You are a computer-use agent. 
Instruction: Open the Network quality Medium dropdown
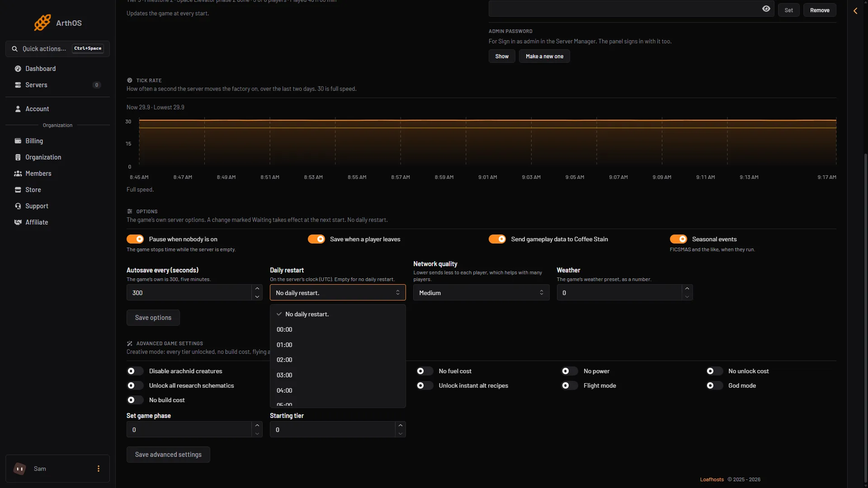[x=481, y=293]
